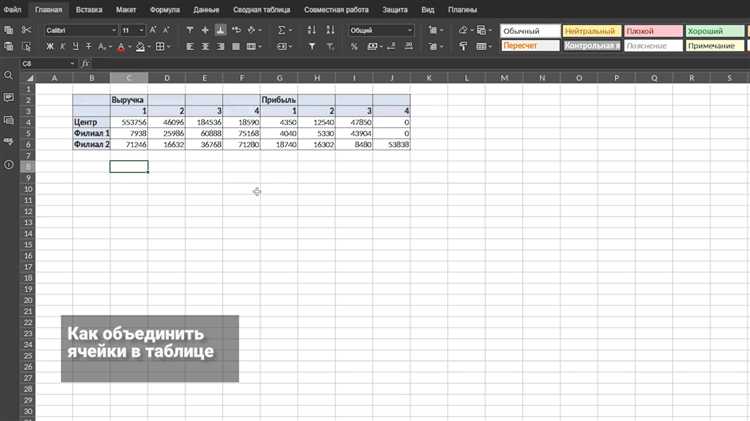Sort ascending with the A-Z icon
750x421 pixels.
click(311, 30)
